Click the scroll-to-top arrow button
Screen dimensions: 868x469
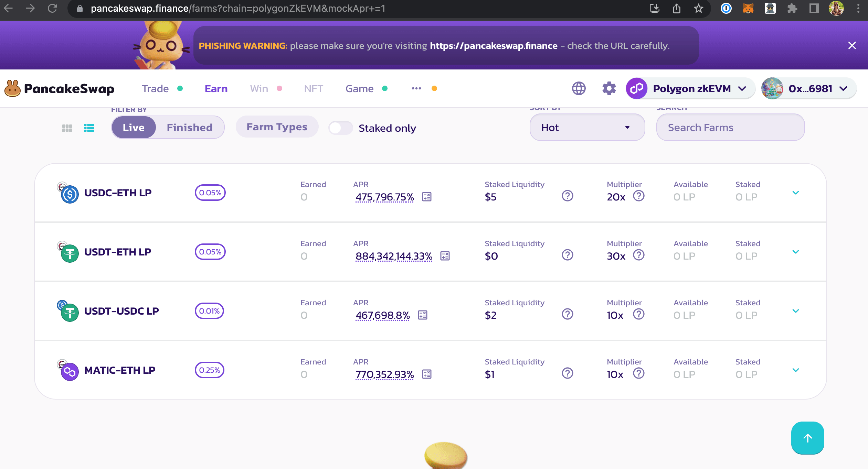point(807,438)
